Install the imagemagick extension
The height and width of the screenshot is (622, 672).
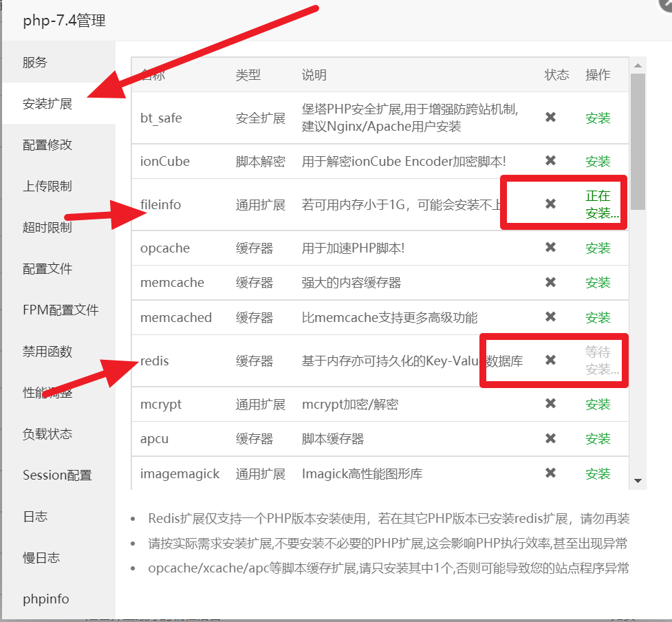click(598, 474)
